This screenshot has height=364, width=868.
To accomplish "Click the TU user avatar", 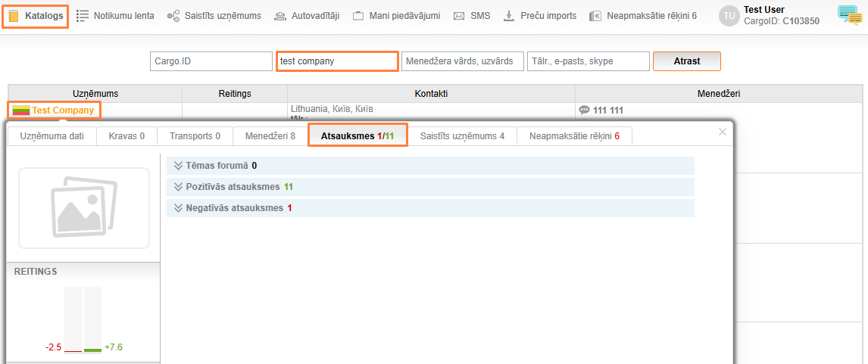I will tap(729, 16).
